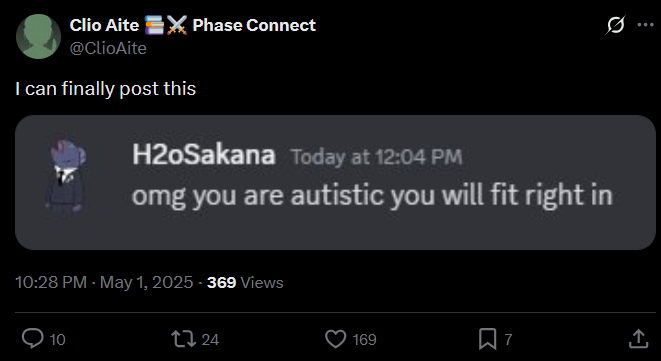Click the "I can finally post this" text
This screenshot has width=661, height=361.
105,89
